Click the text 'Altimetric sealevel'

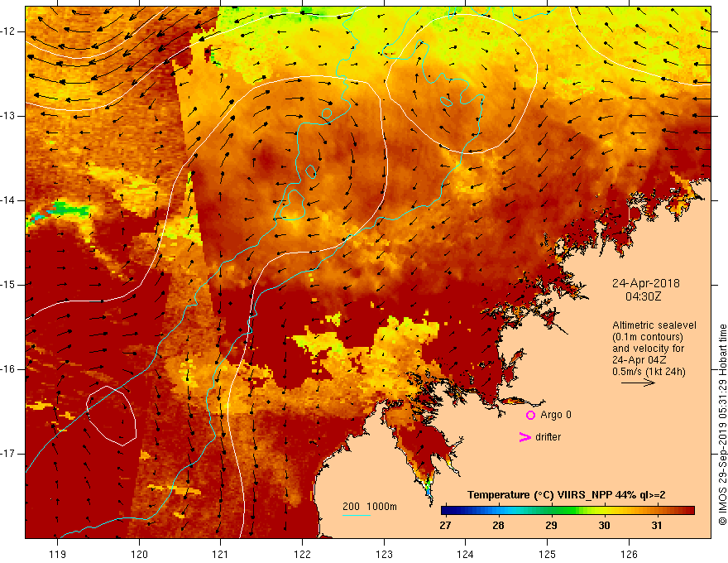pos(654,325)
